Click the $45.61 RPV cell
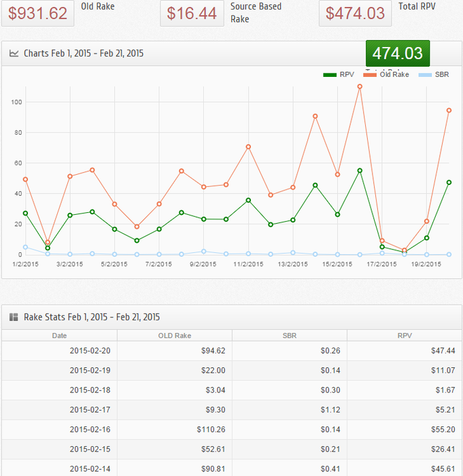463x476 pixels. pos(405,468)
